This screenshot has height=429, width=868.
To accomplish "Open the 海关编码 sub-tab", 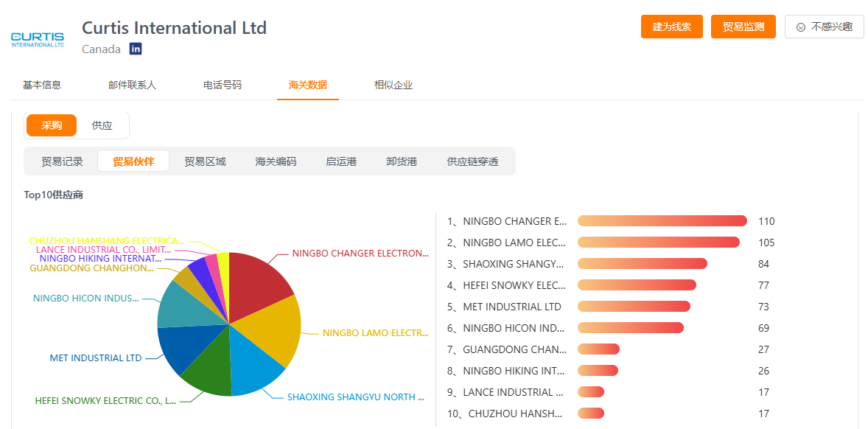I will 276,161.
